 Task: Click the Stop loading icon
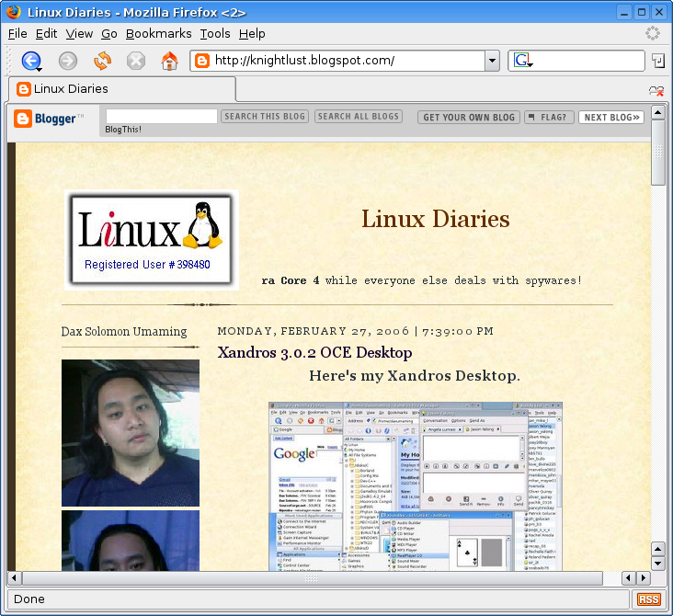click(136, 61)
